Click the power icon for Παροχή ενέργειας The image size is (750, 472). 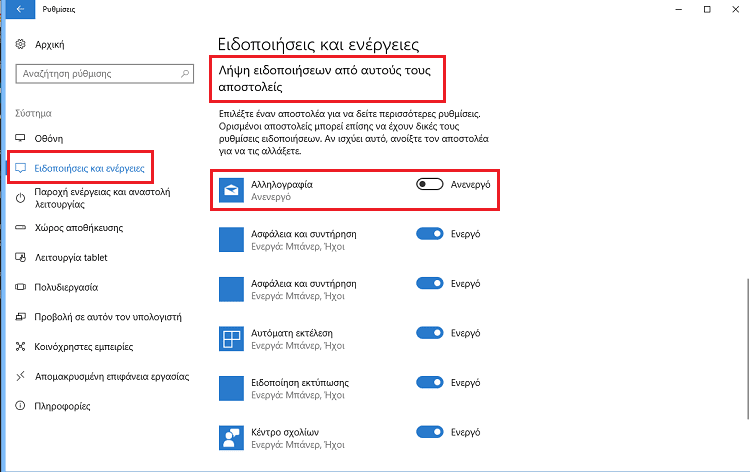20,198
